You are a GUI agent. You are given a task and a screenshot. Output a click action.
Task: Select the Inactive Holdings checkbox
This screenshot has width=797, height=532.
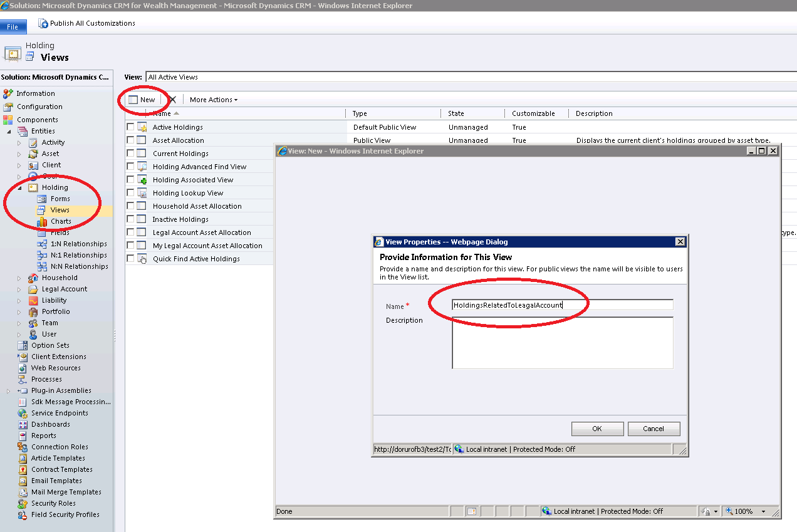click(x=130, y=219)
